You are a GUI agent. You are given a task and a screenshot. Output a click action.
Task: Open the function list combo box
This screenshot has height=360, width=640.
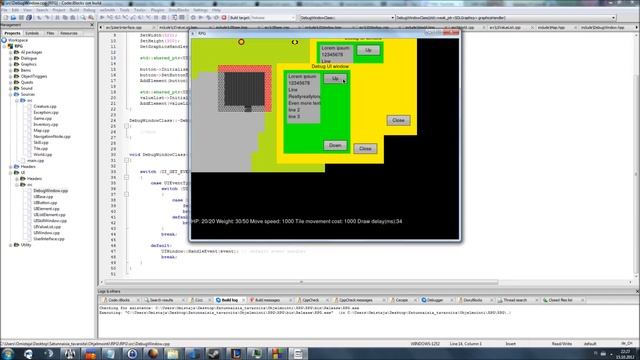pos(505,18)
